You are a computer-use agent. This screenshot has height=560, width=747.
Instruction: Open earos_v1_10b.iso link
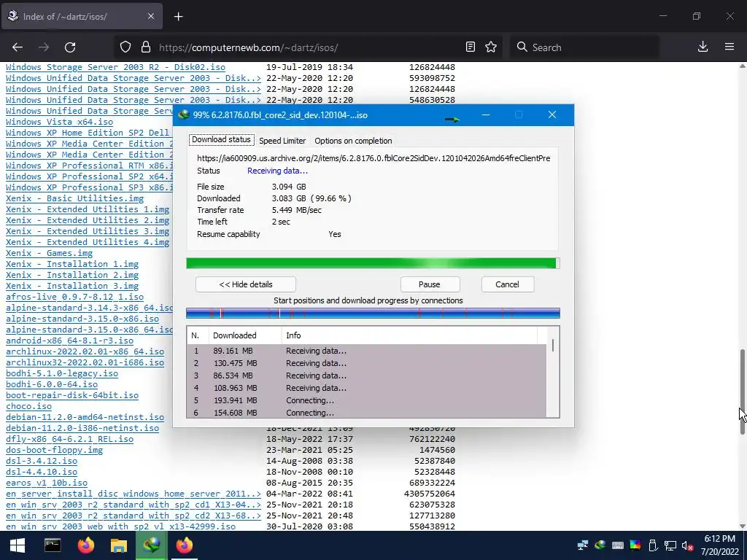(47, 483)
